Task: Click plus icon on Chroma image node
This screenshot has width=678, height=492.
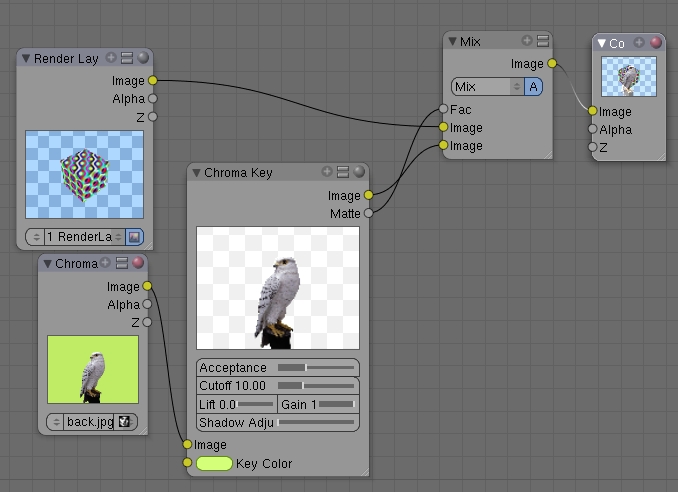Action: (106, 262)
